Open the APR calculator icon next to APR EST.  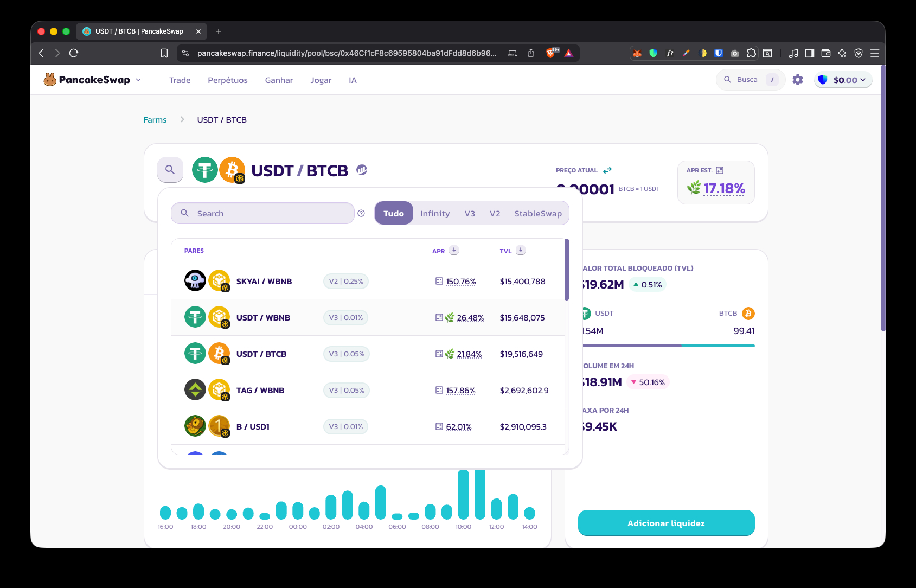point(720,170)
